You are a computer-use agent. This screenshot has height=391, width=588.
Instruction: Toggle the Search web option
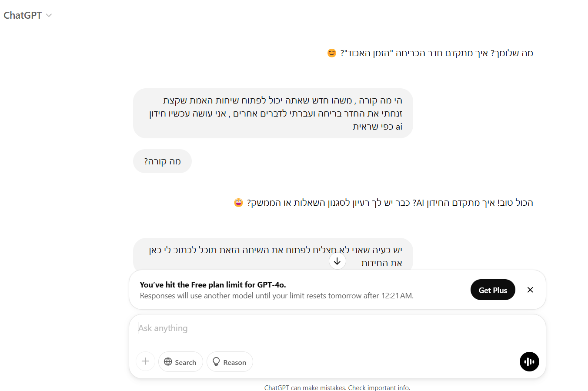180,362
